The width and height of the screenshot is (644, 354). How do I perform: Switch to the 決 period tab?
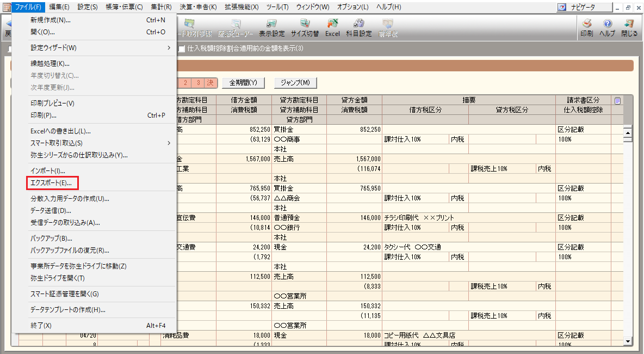click(x=210, y=83)
